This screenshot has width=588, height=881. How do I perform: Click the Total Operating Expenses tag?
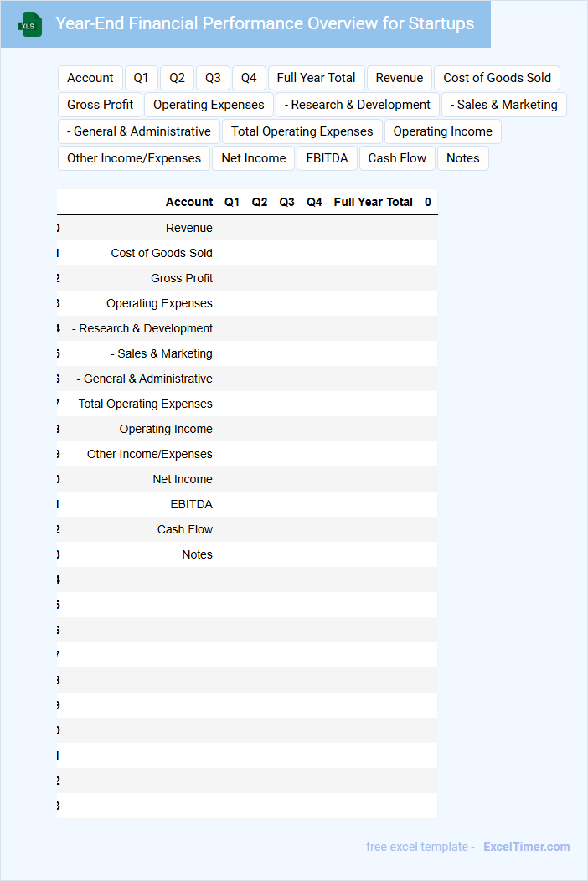tap(302, 131)
